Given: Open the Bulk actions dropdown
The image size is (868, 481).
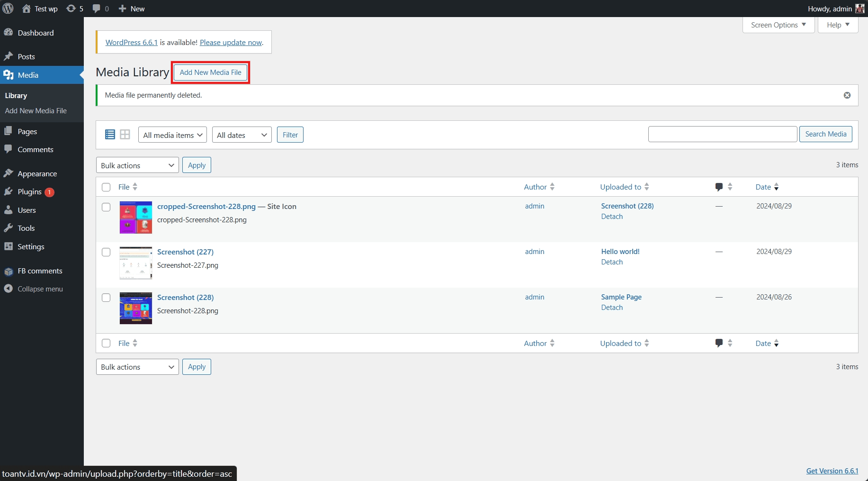Looking at the screenshot, I should 137,165.
